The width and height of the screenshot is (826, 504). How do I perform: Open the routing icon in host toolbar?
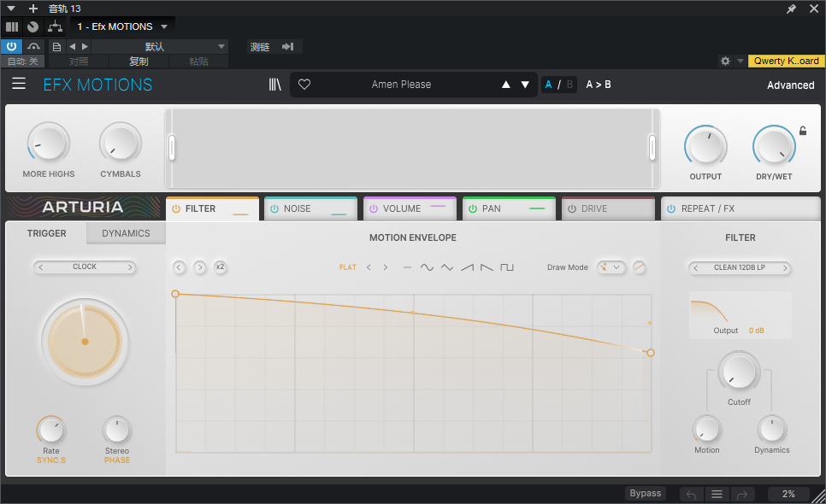pos(55,26)
